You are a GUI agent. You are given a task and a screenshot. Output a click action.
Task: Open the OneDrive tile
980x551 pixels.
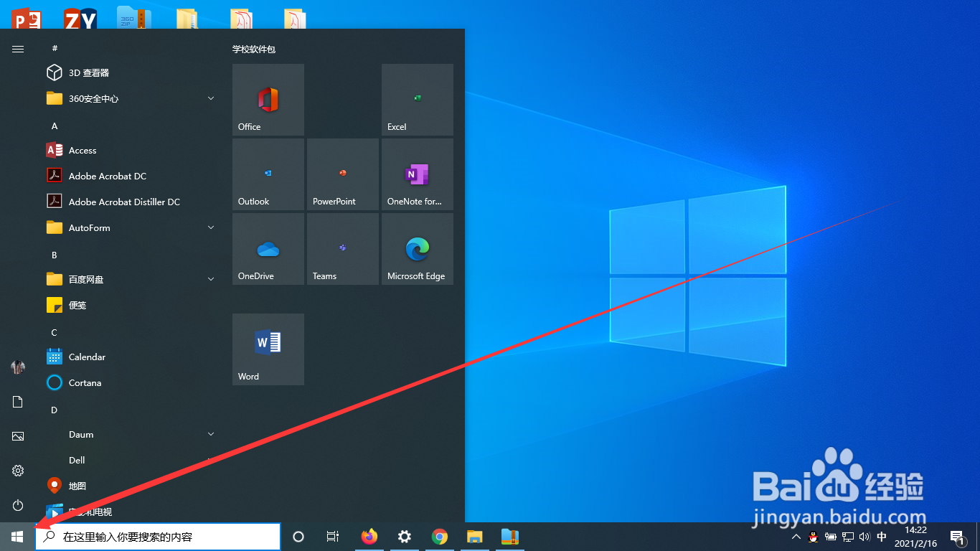[x=268, y=249]
